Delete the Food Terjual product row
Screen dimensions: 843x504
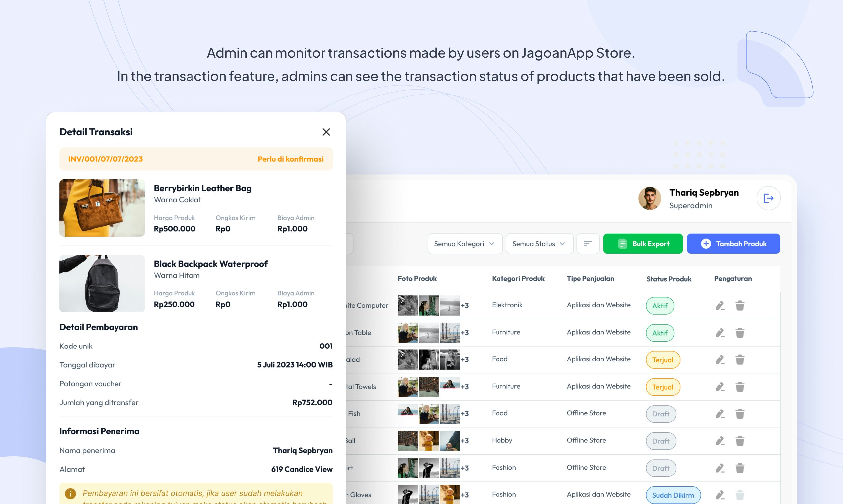click(740, 360)
